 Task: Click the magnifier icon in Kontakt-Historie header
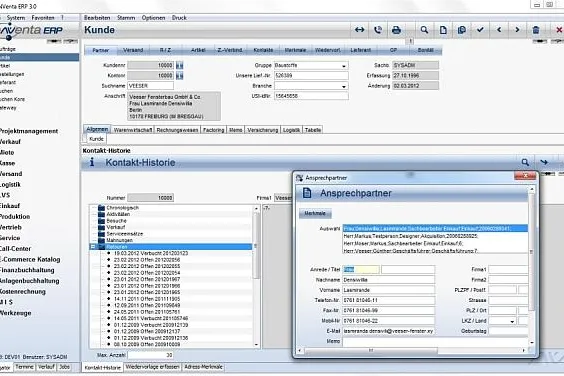click(x=525, y=162)
